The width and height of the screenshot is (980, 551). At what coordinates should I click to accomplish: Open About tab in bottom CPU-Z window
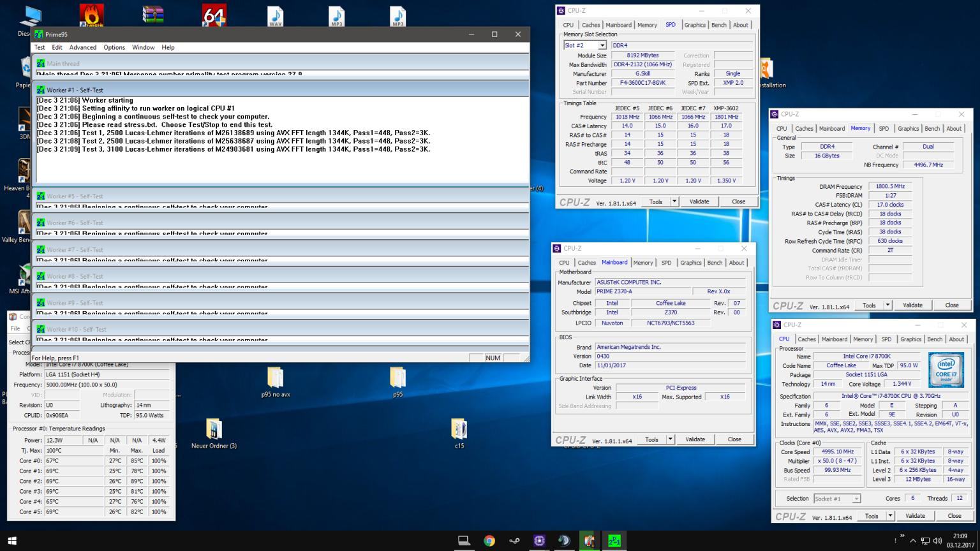956,339
